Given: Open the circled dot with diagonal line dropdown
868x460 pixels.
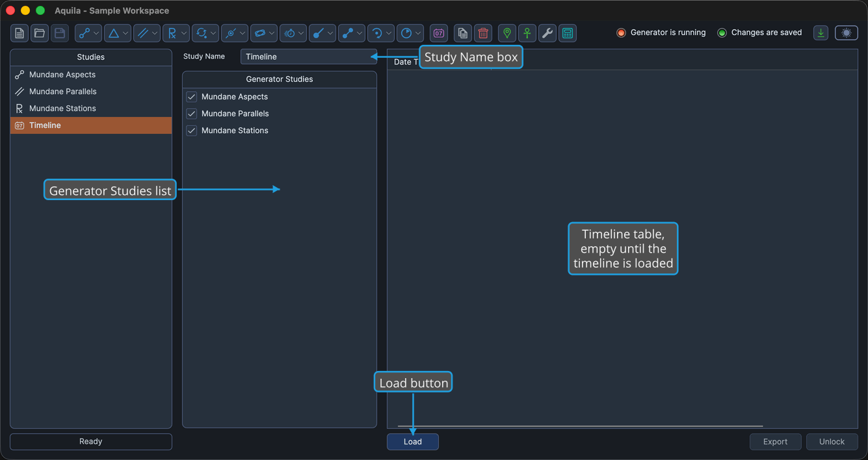Looking at the screenshot, I should [235, 33].
